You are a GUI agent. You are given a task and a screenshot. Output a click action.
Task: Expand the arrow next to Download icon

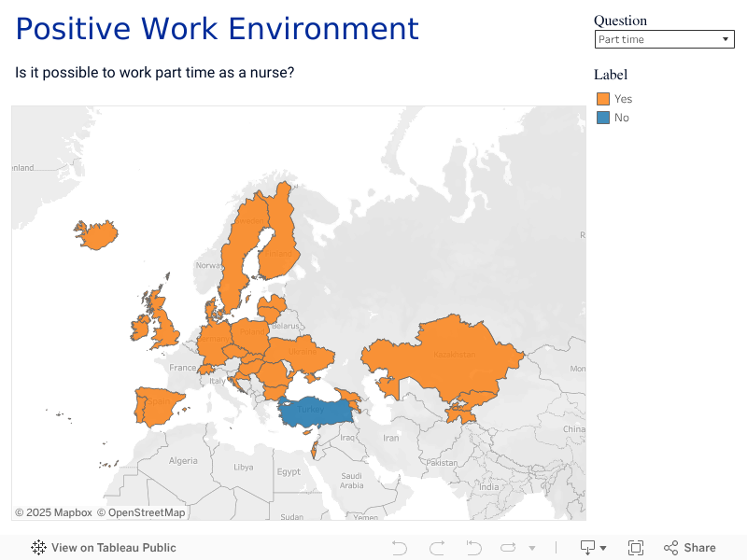[603, 548]
